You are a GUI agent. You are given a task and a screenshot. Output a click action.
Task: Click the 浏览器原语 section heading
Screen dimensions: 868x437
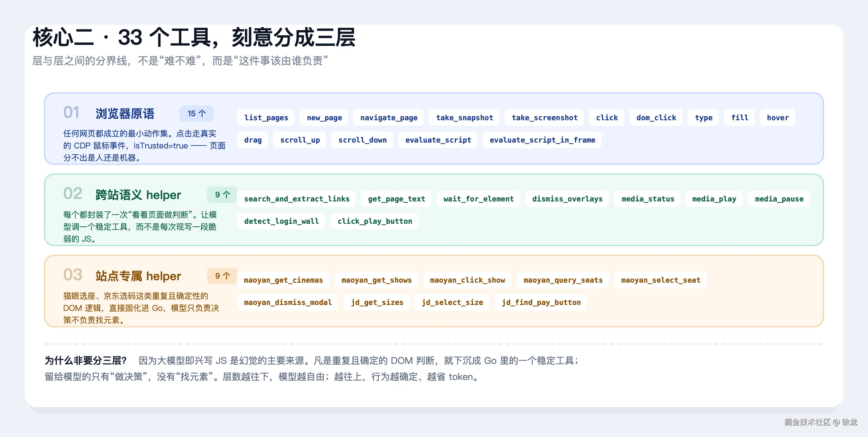pos(125,113)
